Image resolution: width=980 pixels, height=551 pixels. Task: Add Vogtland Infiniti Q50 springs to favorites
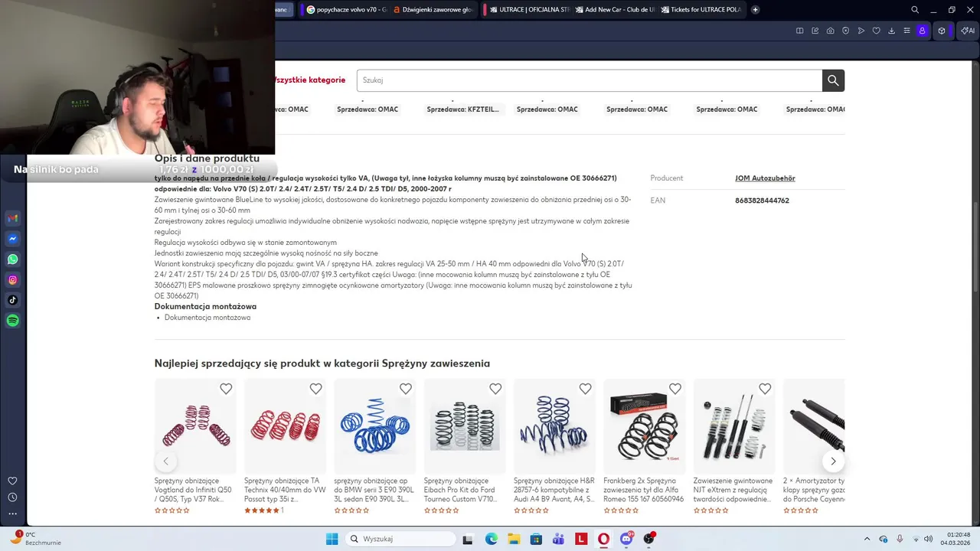click(x=226, y=389)
